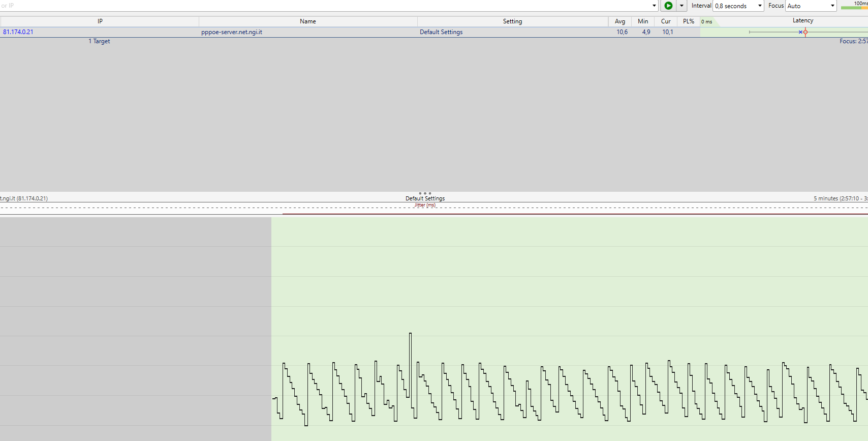Viewport: 868px width, 441px height.
Task: Click the blue X average latency marker
Action: [x=800, y=32]
